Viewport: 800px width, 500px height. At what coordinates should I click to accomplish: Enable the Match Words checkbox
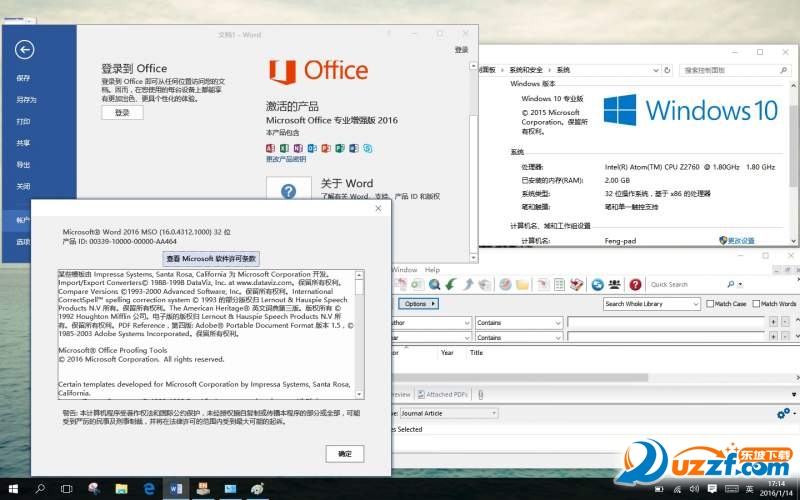click(x=757, y=304)
